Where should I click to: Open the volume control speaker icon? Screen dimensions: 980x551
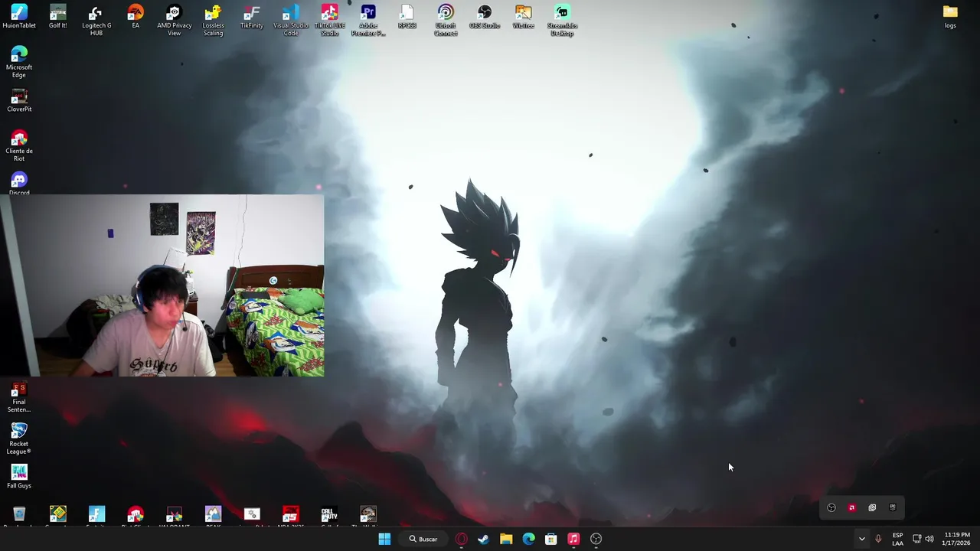click(929, 539)
